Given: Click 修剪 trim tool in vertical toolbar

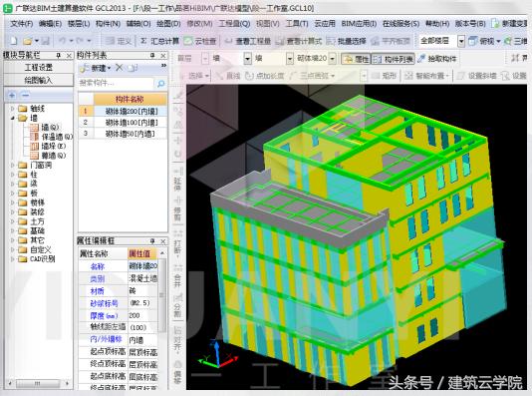Looking at the screenshot, I should [177, 208].
